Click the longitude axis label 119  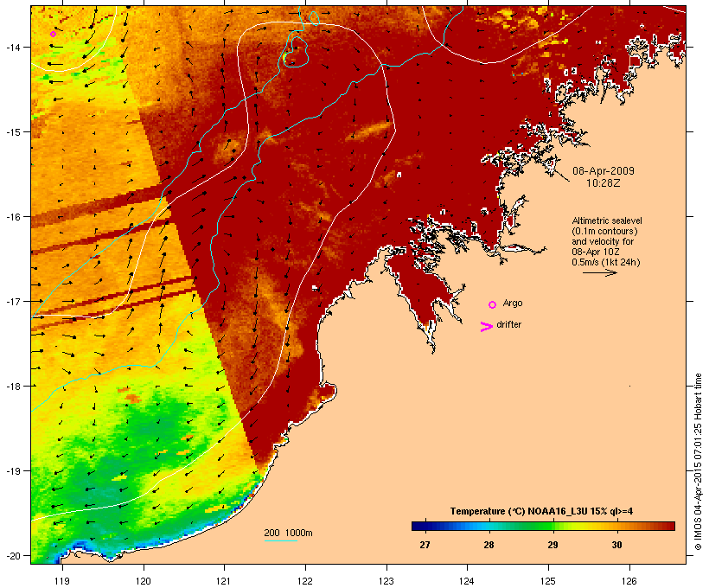pos(62,581)
